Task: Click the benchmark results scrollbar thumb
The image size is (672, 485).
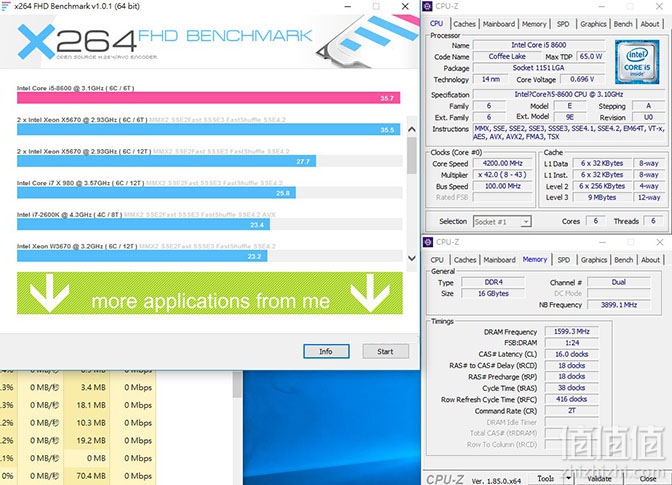Action: pyautogui.click(x=412, y=155)
